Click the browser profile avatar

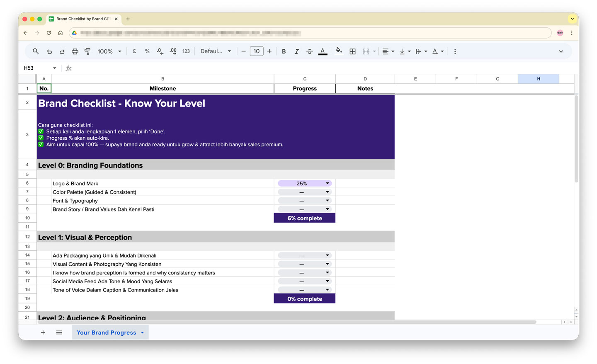point(560,33)
